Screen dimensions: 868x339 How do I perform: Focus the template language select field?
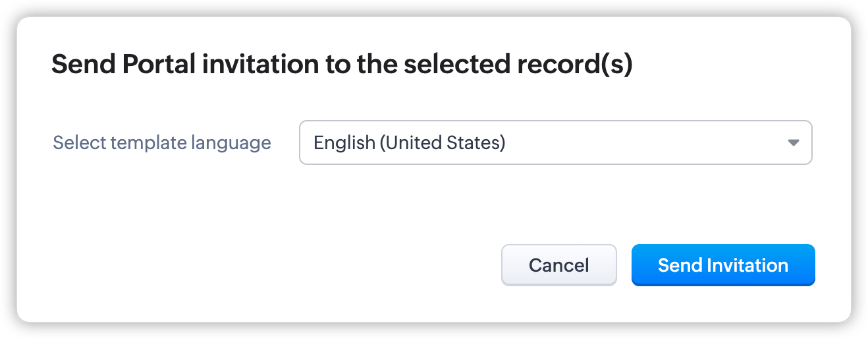[555, 142]
